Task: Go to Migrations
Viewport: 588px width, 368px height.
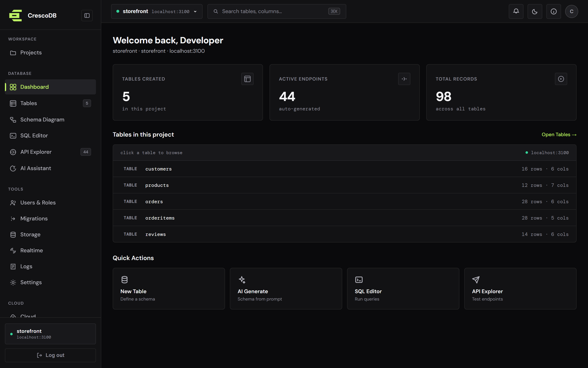Action: point(50,219)
